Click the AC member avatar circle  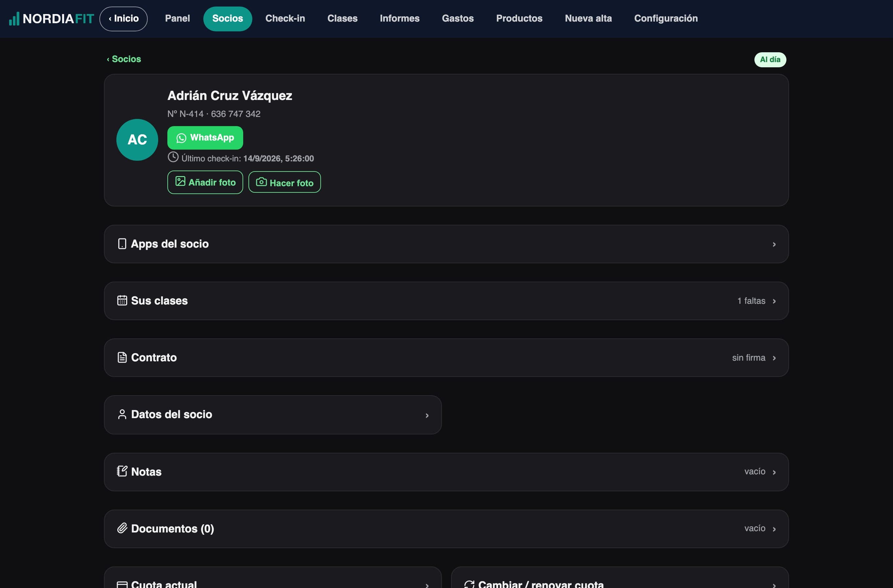[x=137, y=140]
